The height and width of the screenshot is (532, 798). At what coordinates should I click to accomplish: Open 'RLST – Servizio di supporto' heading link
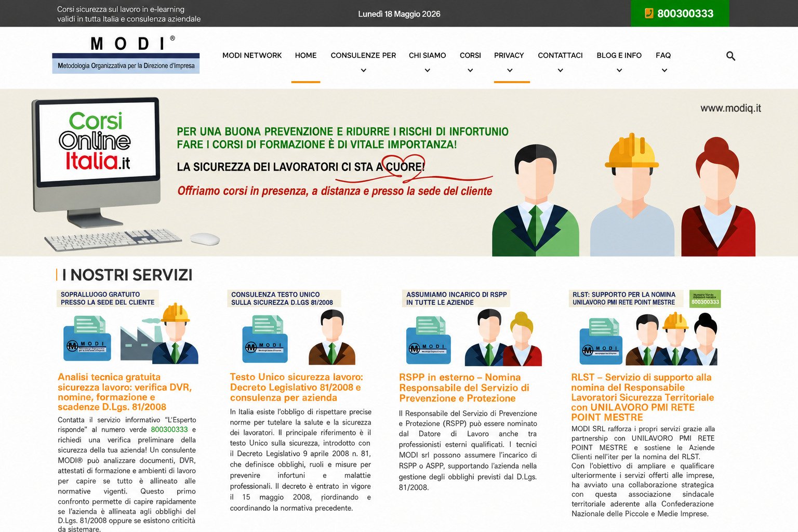coord(643,397)
